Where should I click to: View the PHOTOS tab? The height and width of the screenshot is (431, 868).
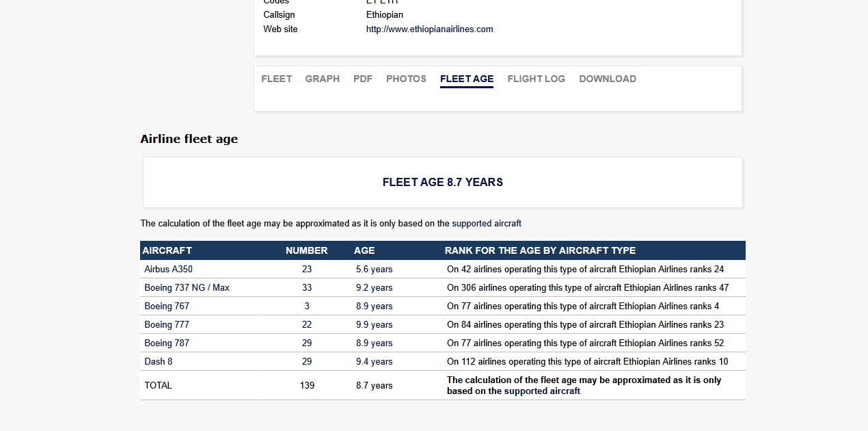pos(406,79)
